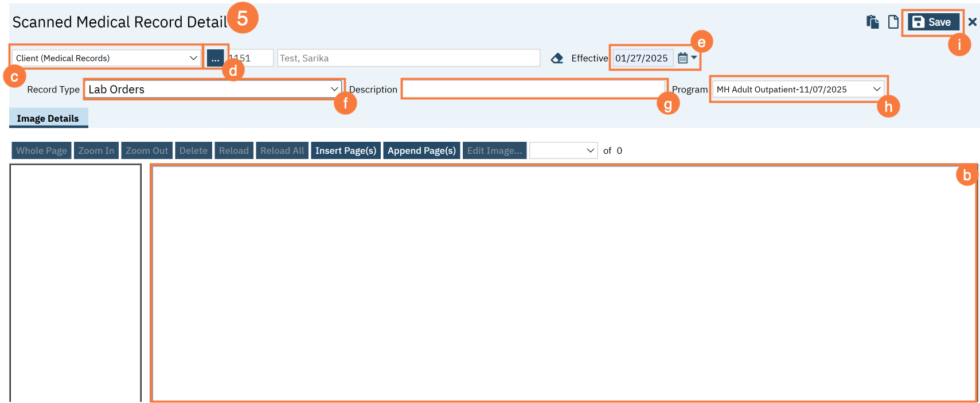Save the scanned medical record
The height and width of the screenshot is (403, 980).
click(x=933, y=22)
